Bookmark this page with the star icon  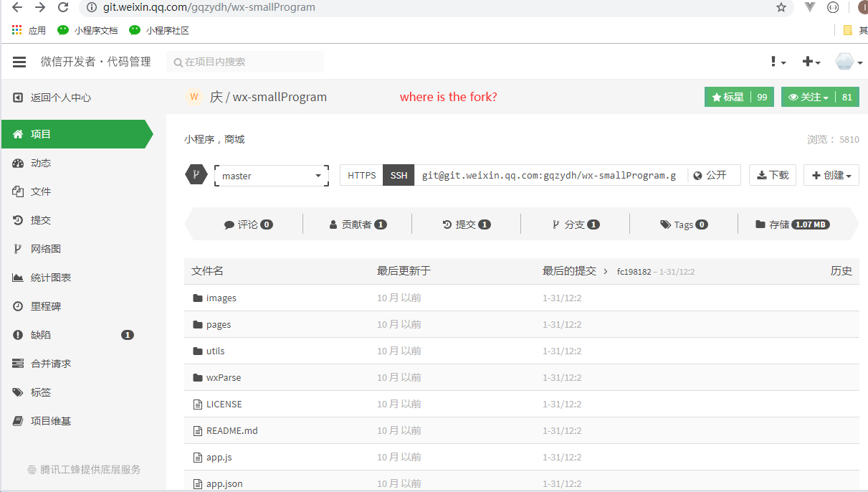tap(781, 7)
